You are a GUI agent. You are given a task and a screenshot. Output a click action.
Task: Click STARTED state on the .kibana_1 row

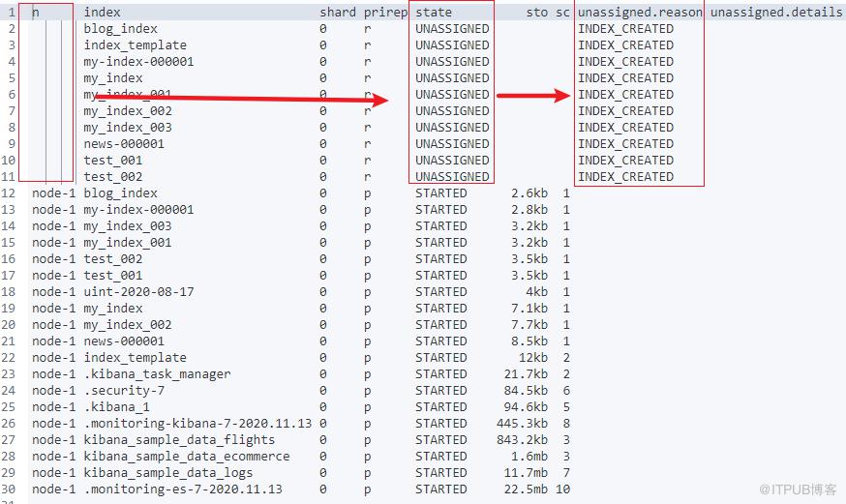point(441,407)
